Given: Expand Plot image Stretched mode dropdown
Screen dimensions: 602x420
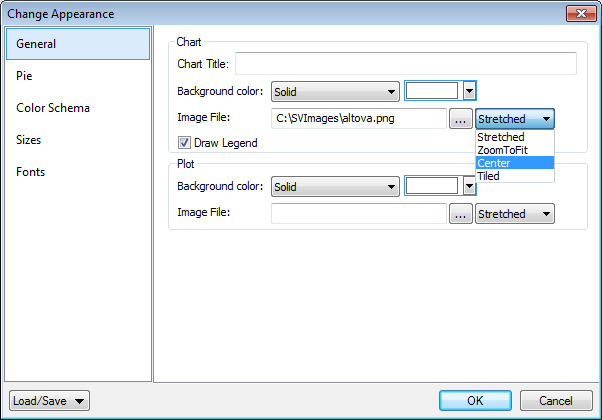Looking at the screenshot, I should pos(514,213).
